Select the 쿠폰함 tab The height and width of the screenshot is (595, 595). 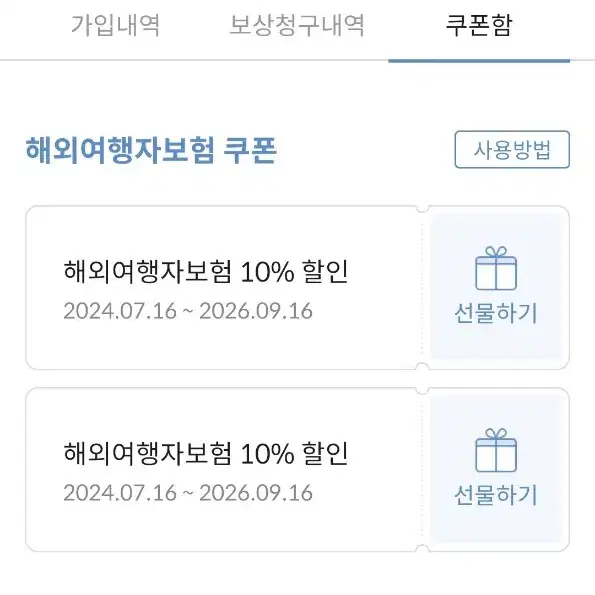[479, 25]
